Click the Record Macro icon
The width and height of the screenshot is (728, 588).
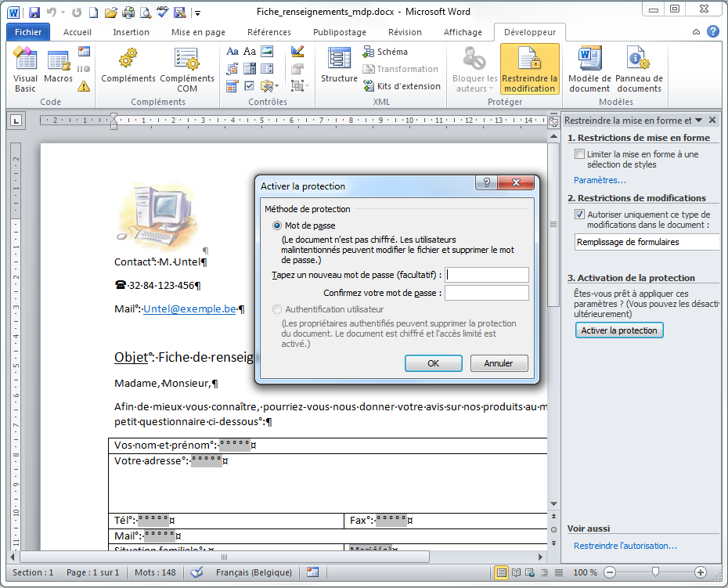click(x=84, y=51)
